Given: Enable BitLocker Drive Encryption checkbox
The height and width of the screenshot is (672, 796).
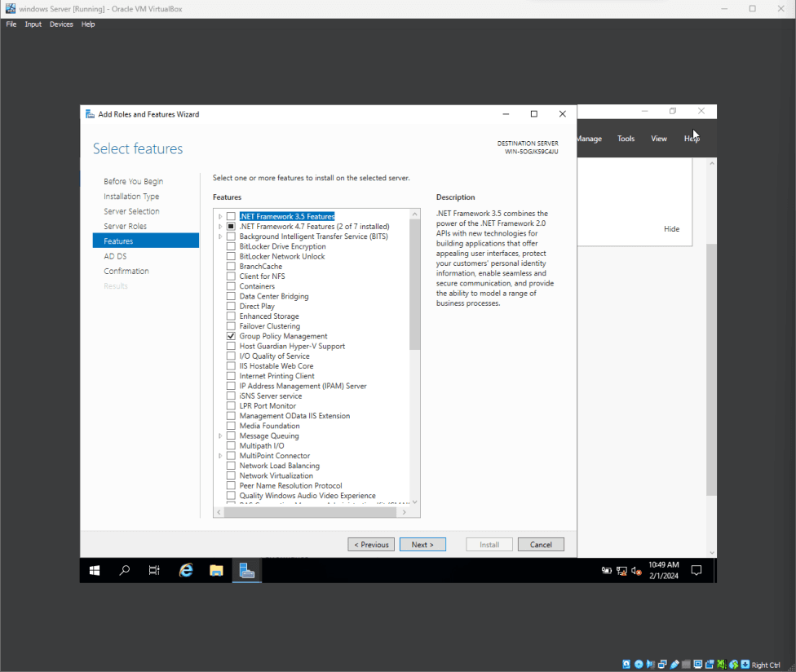Looking at the screenshot, I should click(x=231, y=246).
